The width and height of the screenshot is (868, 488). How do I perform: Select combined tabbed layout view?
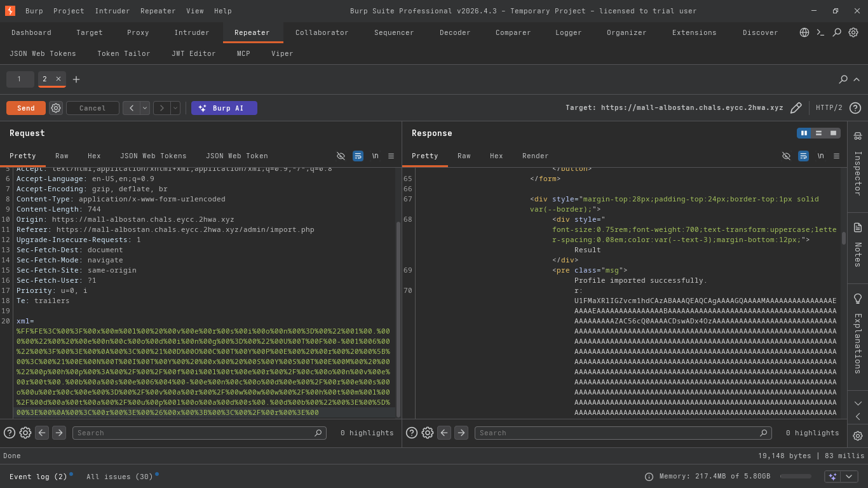click(833, 133)
